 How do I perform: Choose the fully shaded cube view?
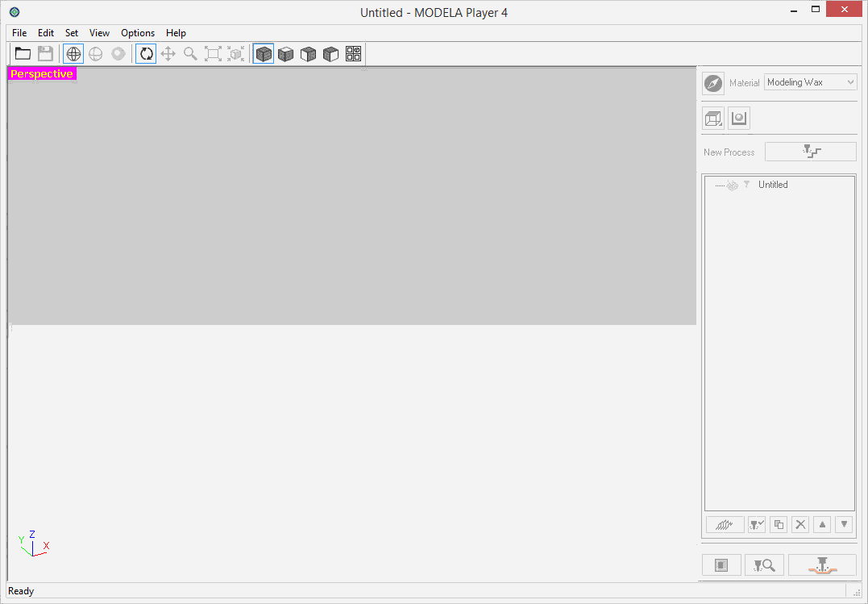pyautogui.click(x=264, y=54)
